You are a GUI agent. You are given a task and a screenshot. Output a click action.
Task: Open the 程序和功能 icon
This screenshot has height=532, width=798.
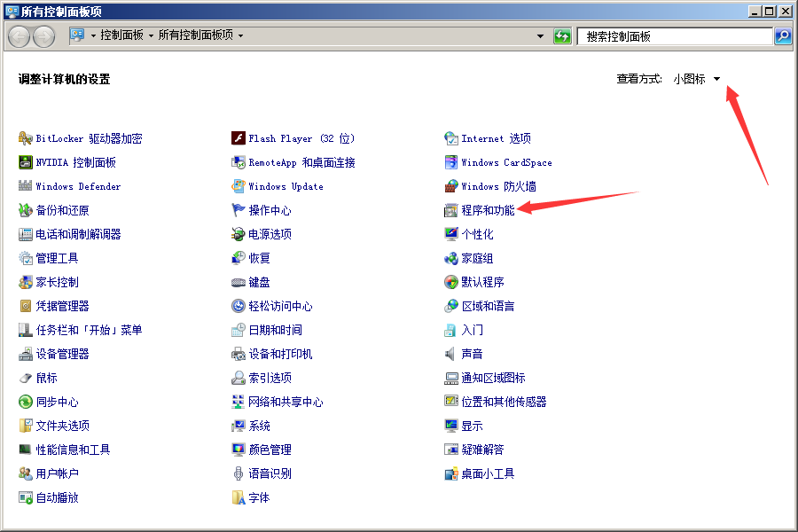(451, 210)
